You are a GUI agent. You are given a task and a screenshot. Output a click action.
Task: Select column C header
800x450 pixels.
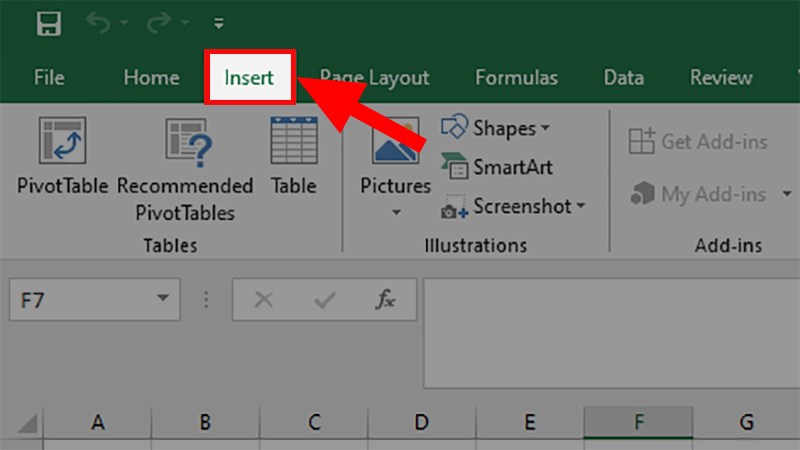[314, 422]
